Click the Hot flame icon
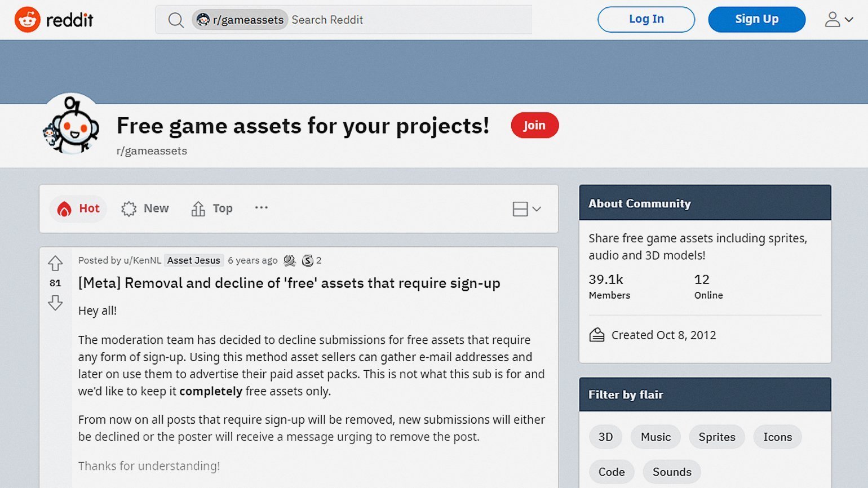This screenshot has height=488, width=868. point(64,209)
